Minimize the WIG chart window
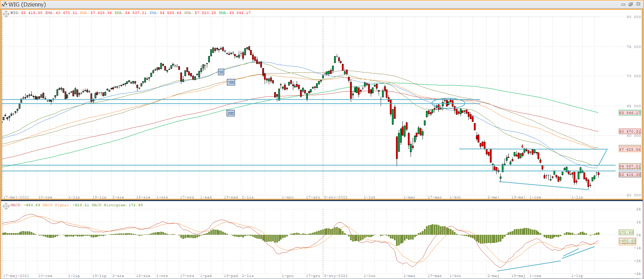 pos(623,4)
